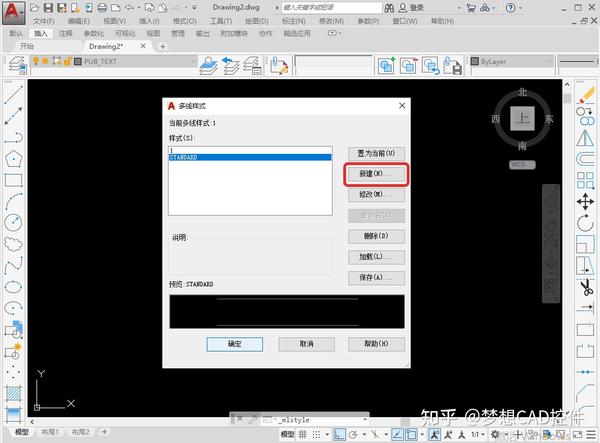Select the Erase tool
Viewport: 600px width, 443px height.
586,95
